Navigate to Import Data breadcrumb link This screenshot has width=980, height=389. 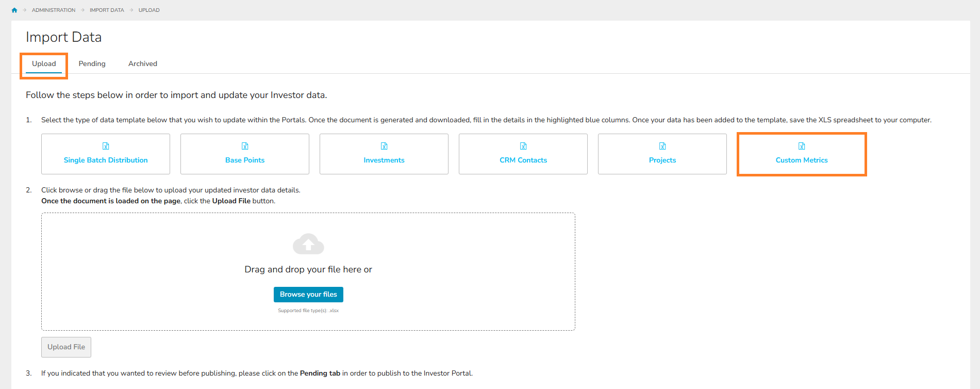[107, 10]
